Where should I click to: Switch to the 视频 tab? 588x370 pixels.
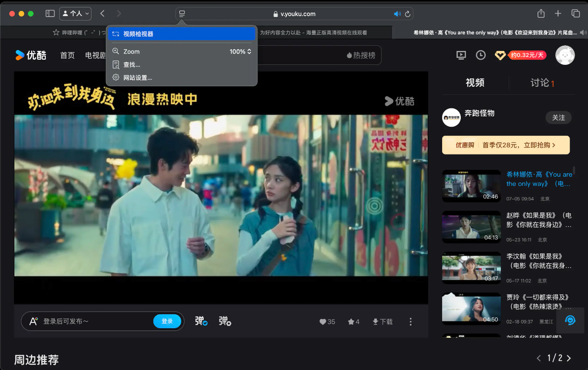point(475,83)
